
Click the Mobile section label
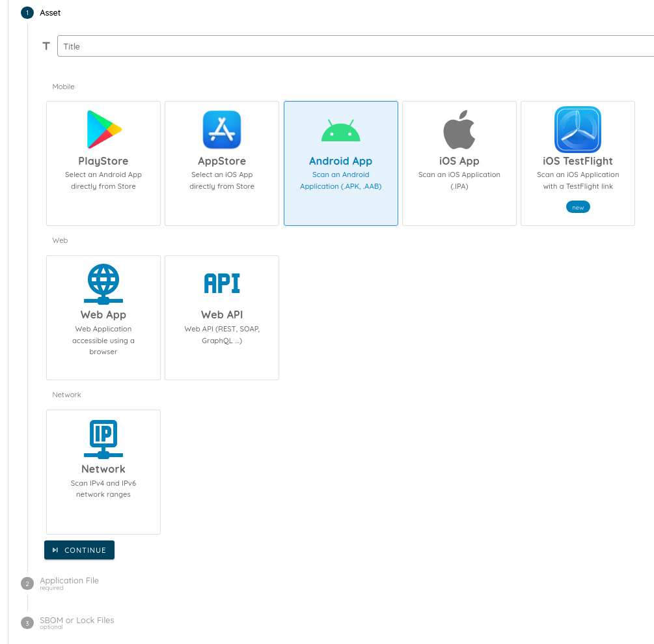63,87
